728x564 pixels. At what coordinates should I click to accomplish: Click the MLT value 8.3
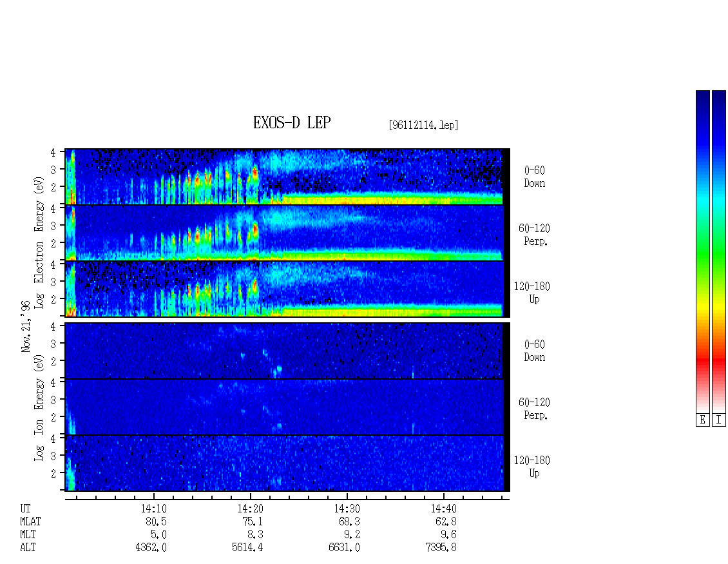click(x=255, y=535)
